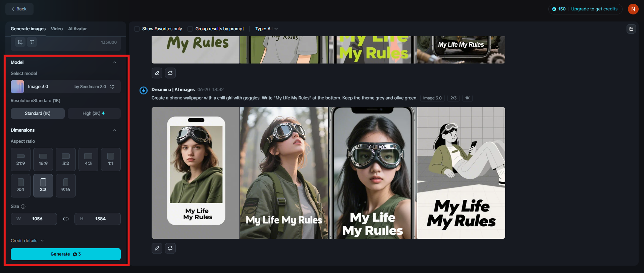Open the cartoon girl with phone image
The height and width of the screenshot is (273, 644).
point(461,173)
